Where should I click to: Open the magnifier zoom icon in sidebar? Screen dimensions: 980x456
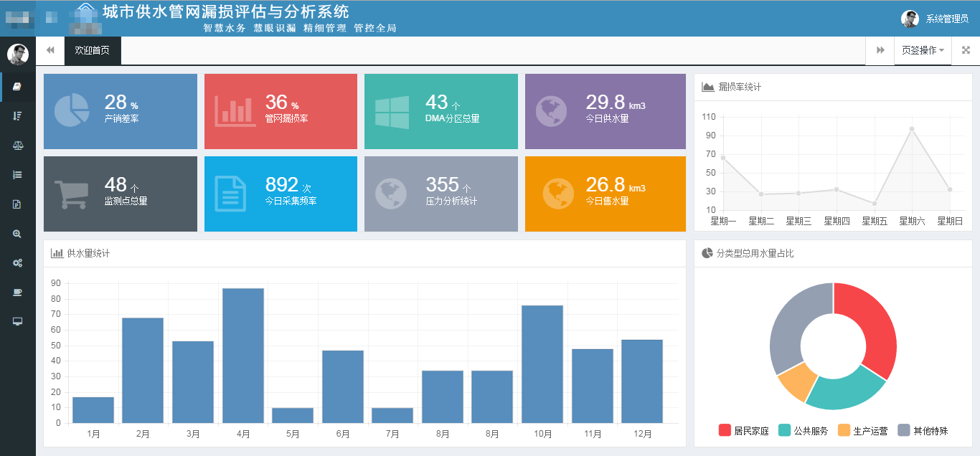(18, 234)
